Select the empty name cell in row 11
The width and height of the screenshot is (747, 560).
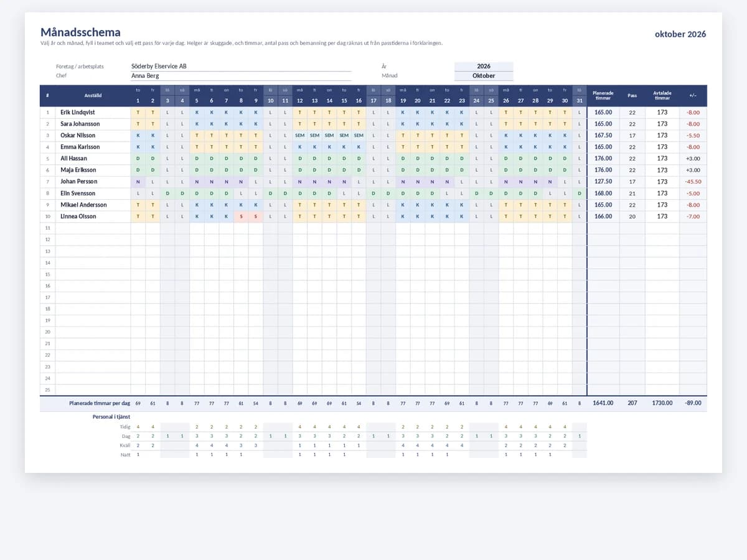coord(93,228)
